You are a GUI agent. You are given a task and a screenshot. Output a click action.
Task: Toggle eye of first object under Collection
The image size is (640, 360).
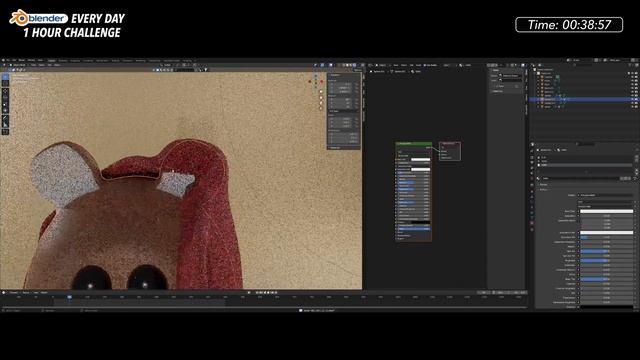click(632, 77)
